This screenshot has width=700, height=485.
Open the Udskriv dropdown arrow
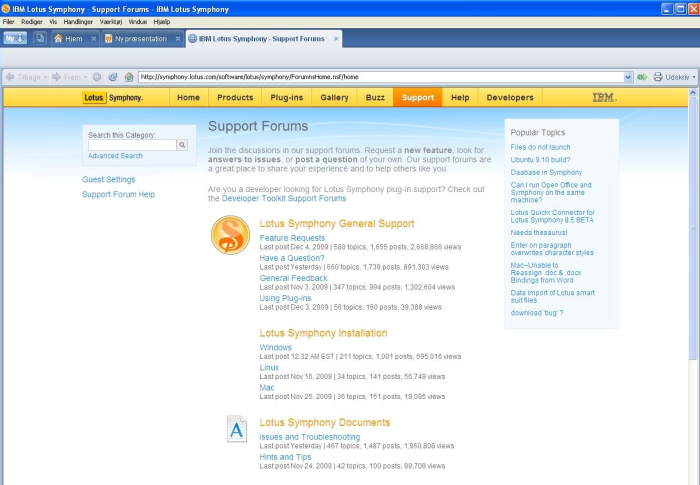click(694, 77)
